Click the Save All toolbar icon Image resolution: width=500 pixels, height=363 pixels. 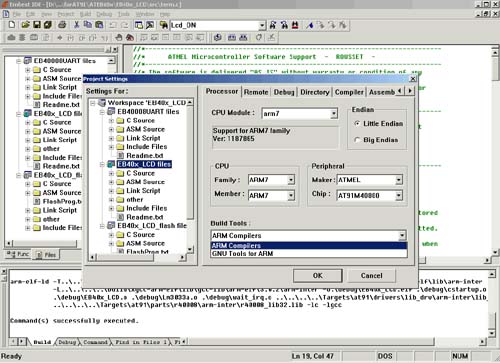(48, 25)
